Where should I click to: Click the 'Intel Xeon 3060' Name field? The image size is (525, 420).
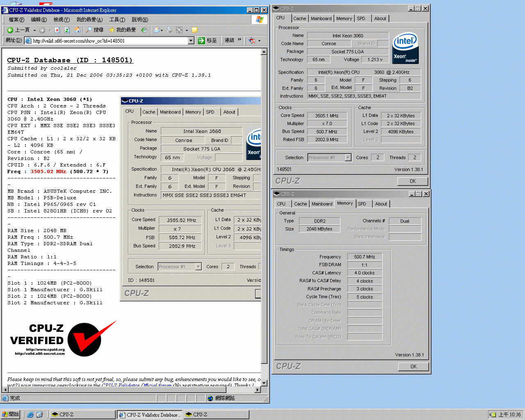coord(348,36)
